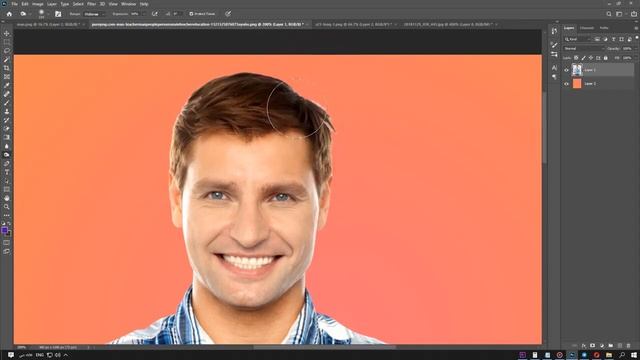
Task: Open the Layers panel menu icon
Action: [x=636, y=28]
